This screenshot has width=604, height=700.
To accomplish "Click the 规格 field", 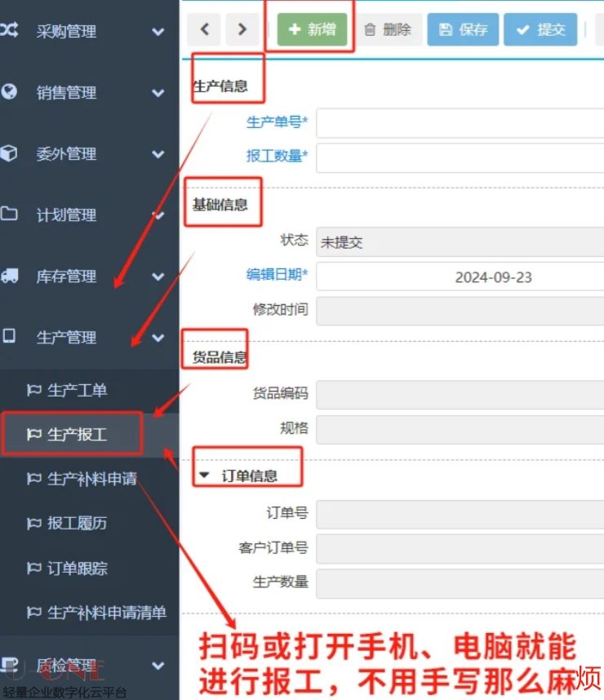I will click(x=460, y=429).
